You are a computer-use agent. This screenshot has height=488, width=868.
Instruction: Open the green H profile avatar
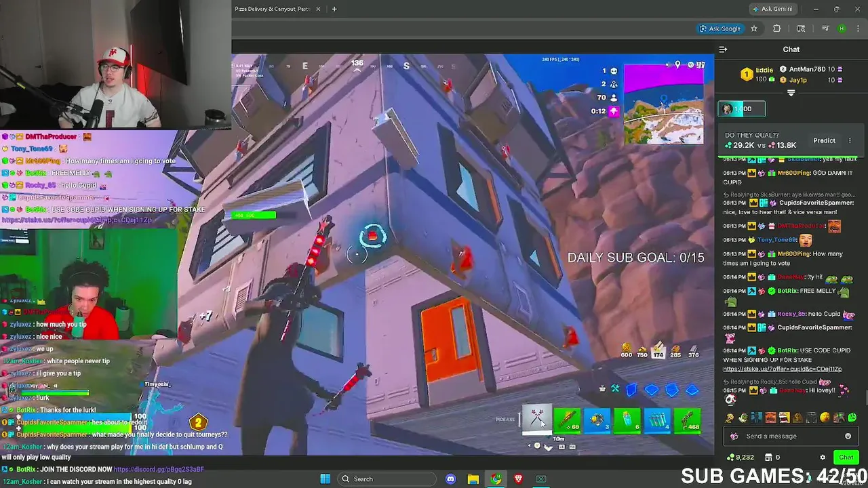tap(842, 28)
